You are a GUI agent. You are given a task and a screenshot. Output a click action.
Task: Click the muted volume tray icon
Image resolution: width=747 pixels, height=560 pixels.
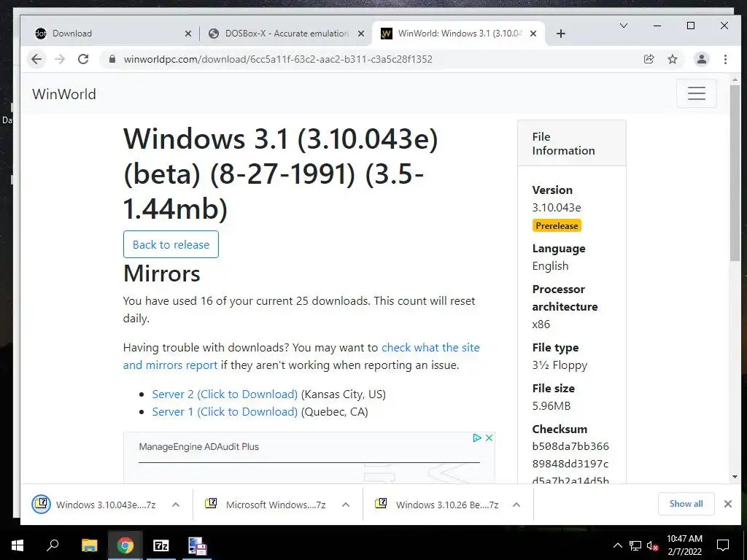(x=652, y=545)
